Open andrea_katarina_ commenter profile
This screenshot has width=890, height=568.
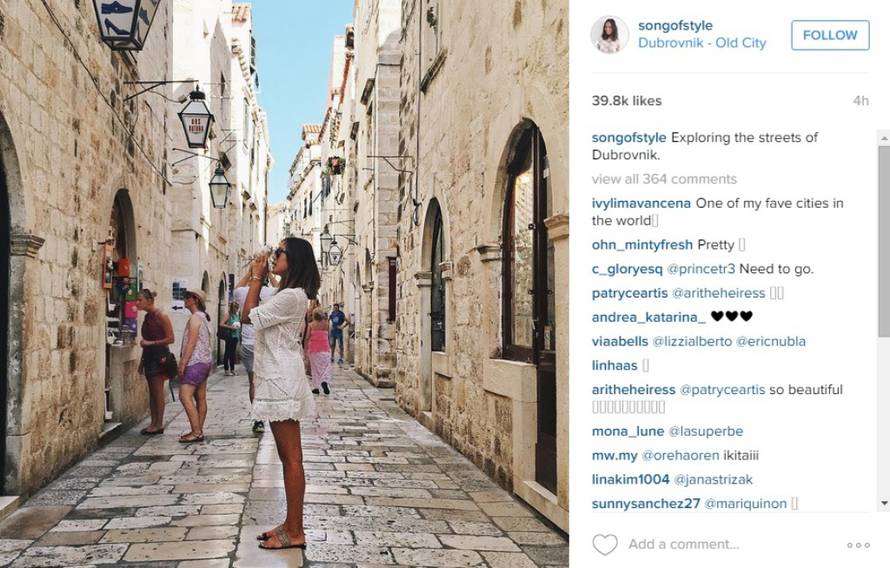(x=648, y=317)
